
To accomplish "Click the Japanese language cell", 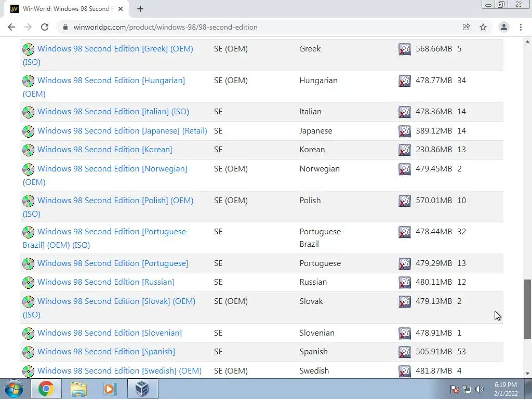I will click(x=315, y=131).
